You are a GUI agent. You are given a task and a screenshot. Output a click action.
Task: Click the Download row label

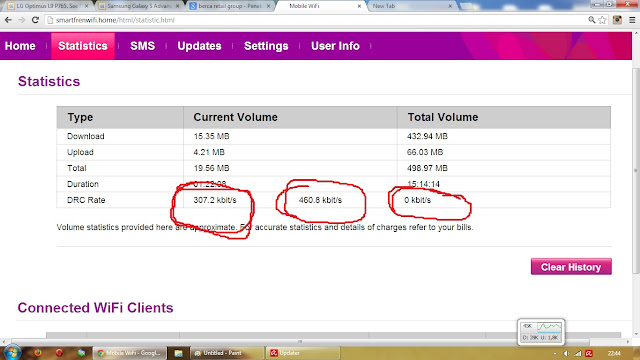[86, 136]
